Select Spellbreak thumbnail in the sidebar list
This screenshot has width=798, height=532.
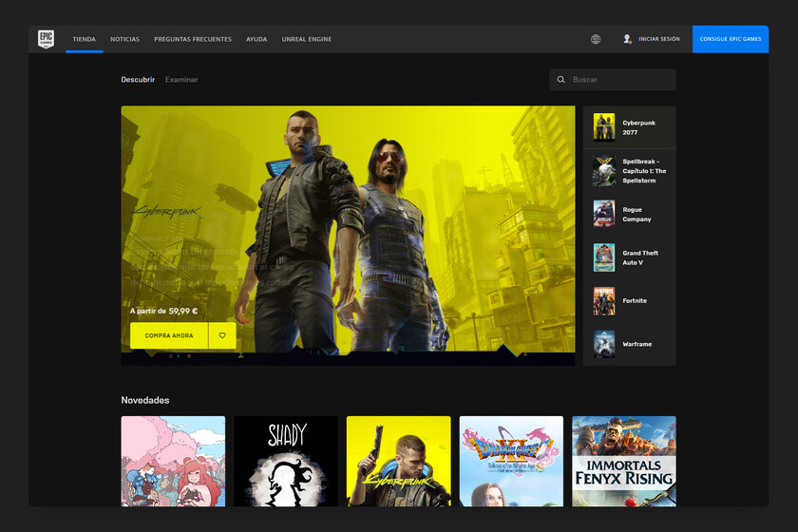click(x=604, y=171)
